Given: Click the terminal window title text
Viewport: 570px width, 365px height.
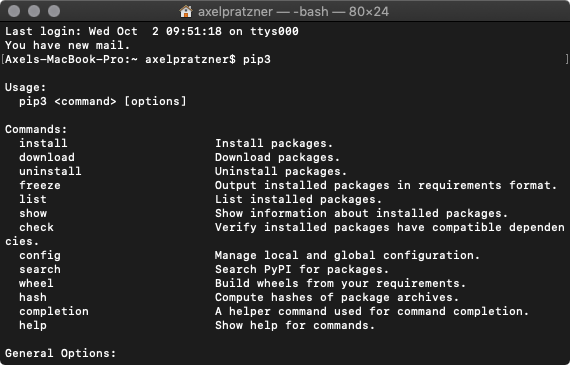Looking at the screenshot, I should pyautogui.click(x=293, y=12).
